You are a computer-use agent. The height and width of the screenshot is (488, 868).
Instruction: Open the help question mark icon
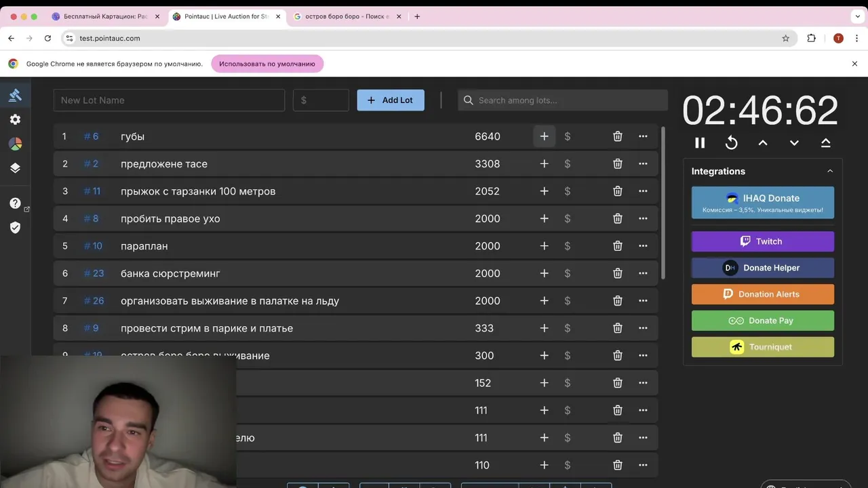pyautogui.click(x=15, y=203)
